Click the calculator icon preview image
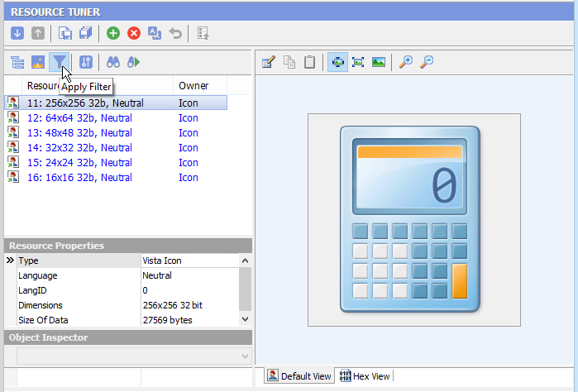Viewport: 578px width, 392px height. 409,219
